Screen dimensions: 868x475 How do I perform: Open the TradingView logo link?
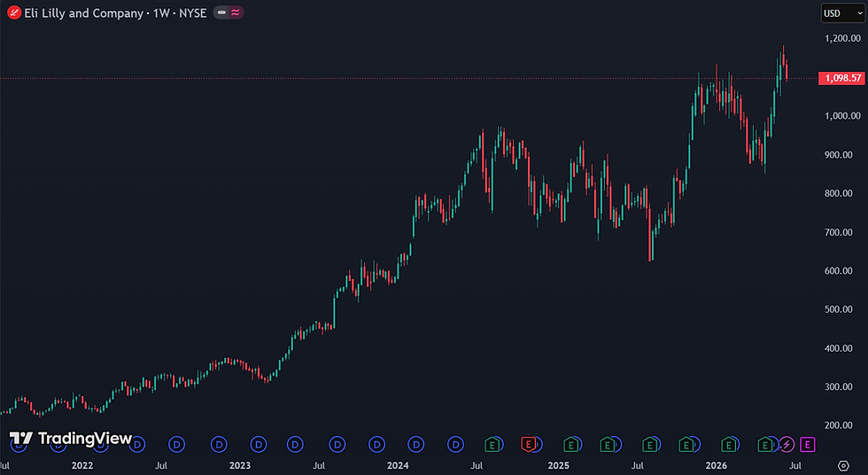71,439
